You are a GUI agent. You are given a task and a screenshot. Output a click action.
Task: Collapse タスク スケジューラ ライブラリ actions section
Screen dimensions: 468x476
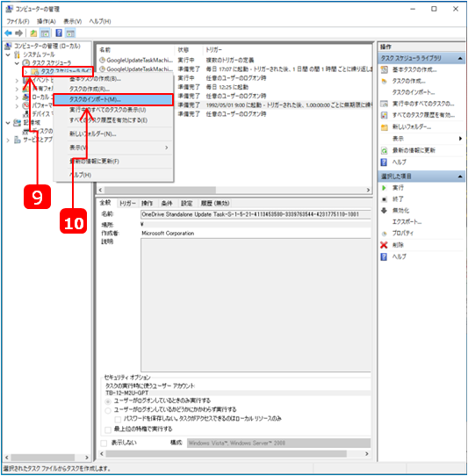460,58
